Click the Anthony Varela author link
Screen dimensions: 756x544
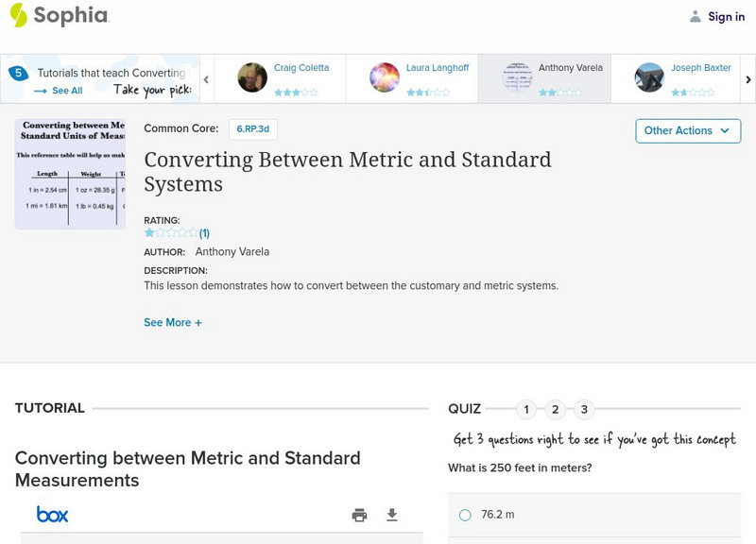coord(232,252)
